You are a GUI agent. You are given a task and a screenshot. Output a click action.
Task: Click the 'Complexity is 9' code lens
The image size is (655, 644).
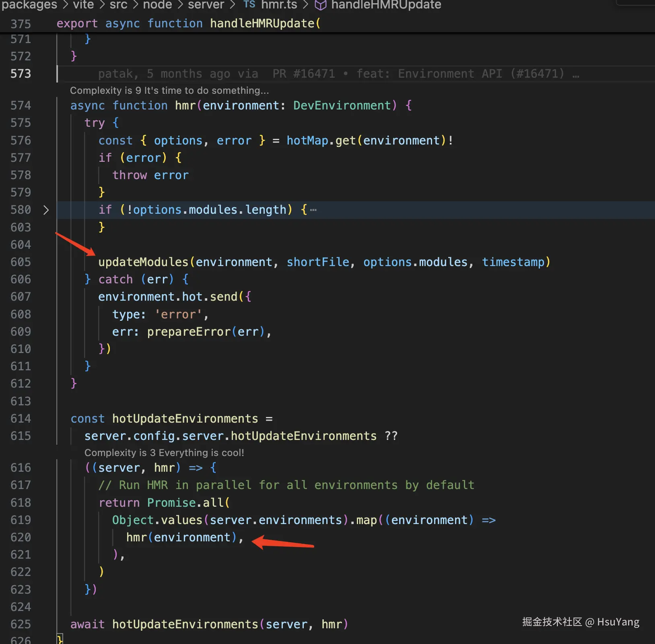click(x=169, y=90)
